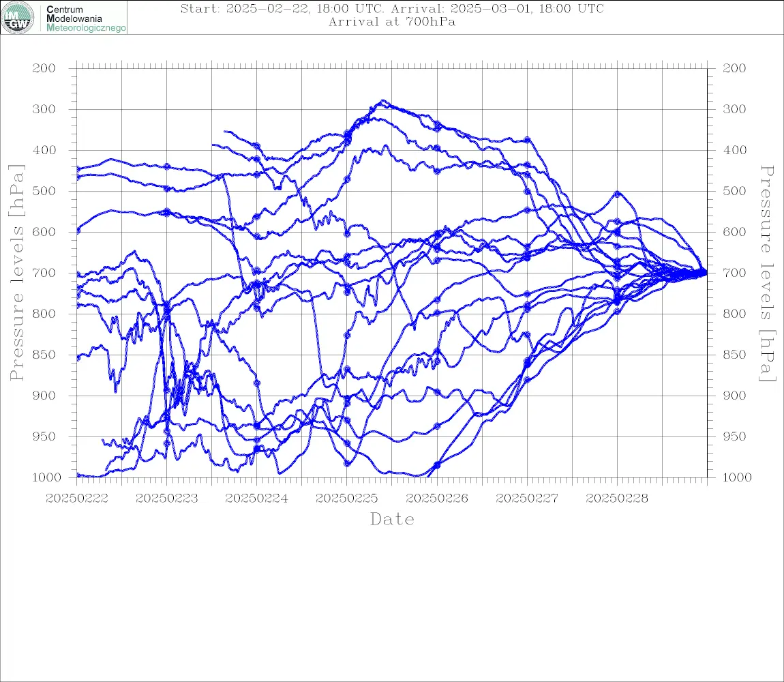Select the Start and Arrival header line
Screen dimensions: 784x682
pyautogui.click(x=392, y=8)
